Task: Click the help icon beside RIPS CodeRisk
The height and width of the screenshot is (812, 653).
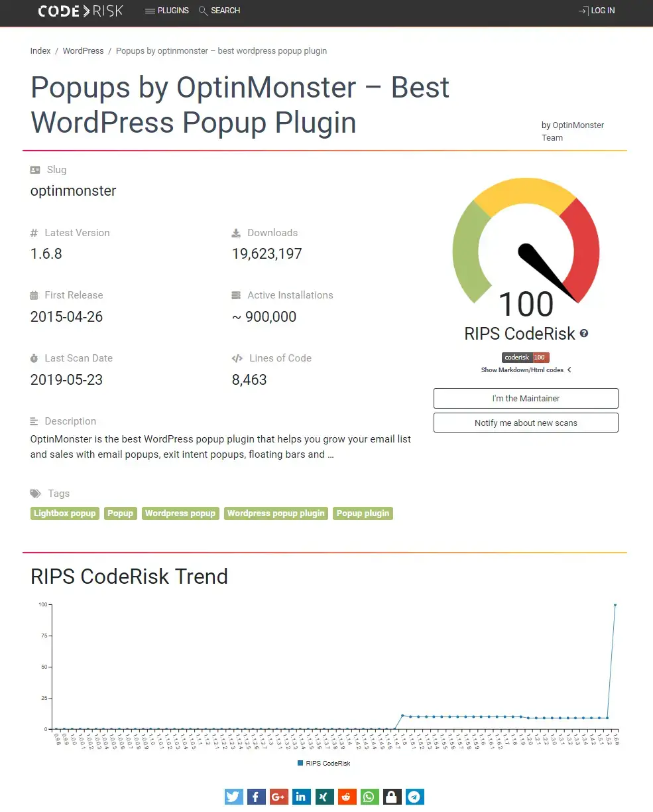Action: coord(584,334)
